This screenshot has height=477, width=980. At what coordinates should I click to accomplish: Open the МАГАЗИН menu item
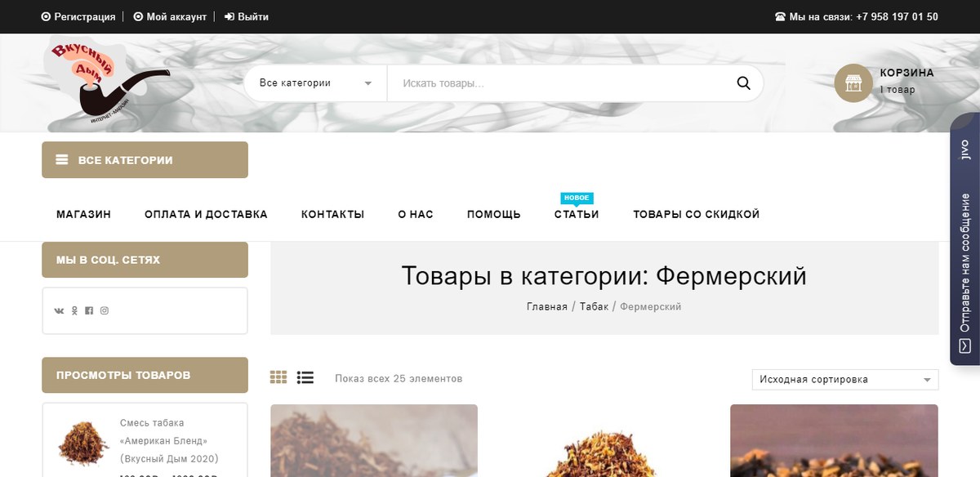pyautogui.click(x=83, y=214)
